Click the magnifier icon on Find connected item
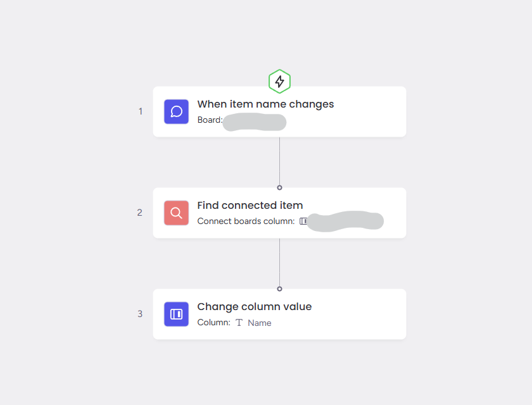Screen dimensions: 532x405 (177, 213)
